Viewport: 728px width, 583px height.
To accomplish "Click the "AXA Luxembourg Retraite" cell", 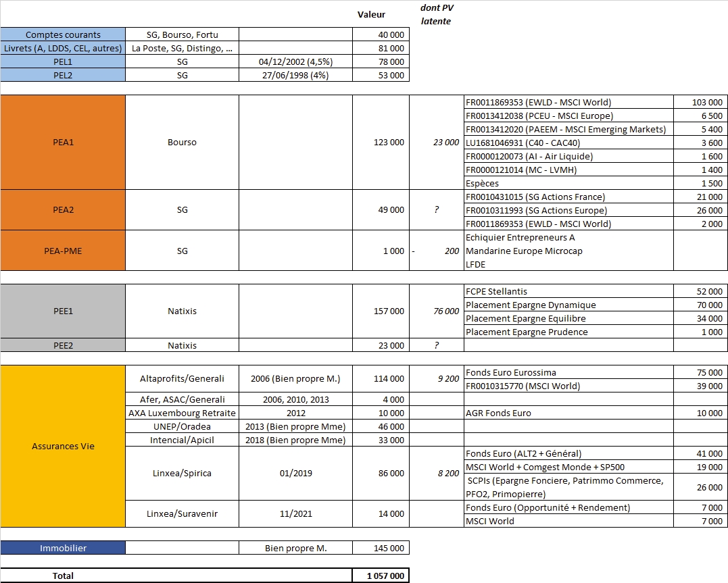I will (x=182, y=413).
